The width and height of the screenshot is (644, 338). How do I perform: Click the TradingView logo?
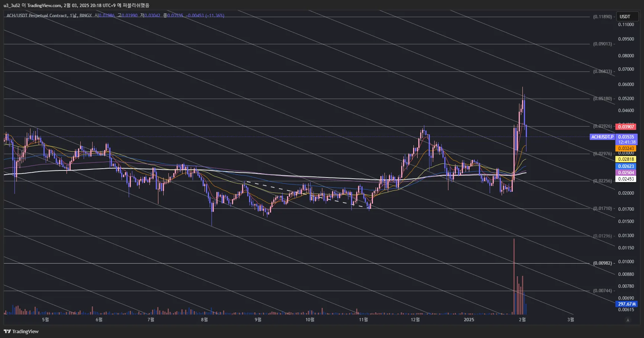21,331
